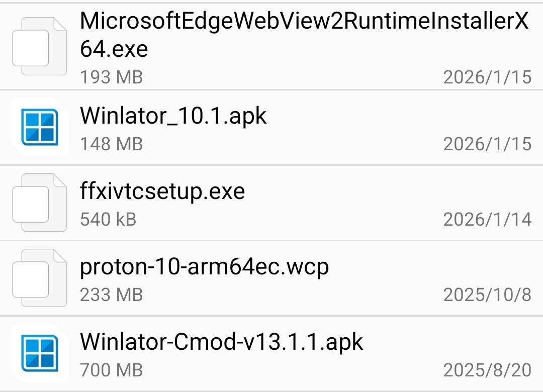Image resolution: width=543 pixels, height=392 pixels.
Task: Tap the 2025/10/8 date label
Action: 487,295
